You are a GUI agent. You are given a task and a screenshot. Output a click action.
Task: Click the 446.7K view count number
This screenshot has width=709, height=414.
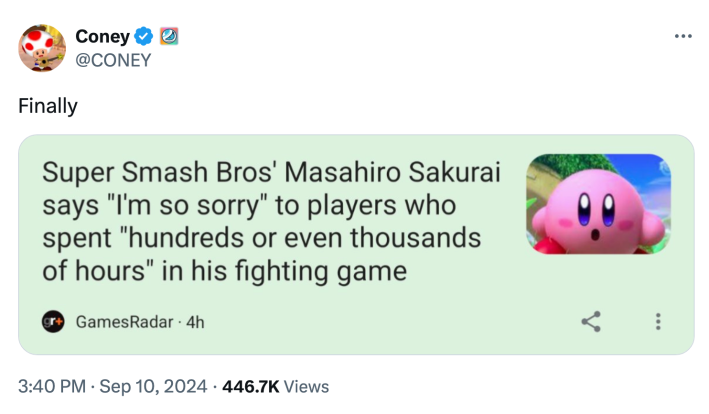251,386
